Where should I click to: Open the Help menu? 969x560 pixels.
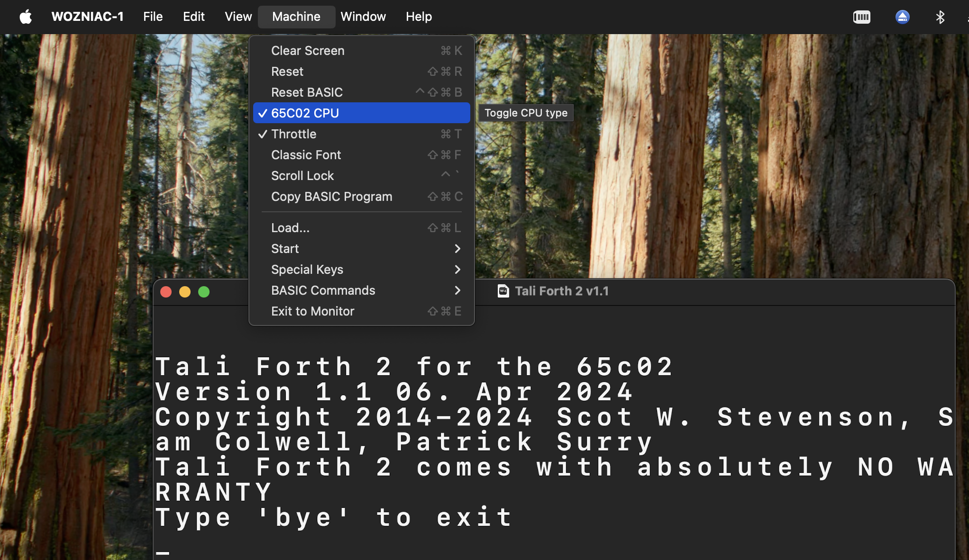(419, 17)
